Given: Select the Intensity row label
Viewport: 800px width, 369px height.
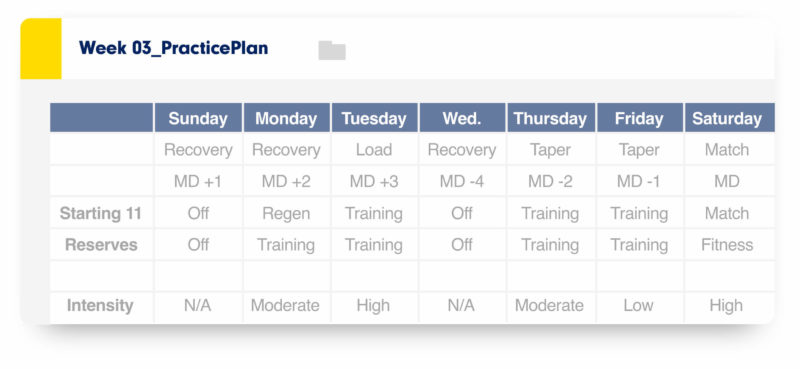Looking at the screenshot, I should point(100,305).
